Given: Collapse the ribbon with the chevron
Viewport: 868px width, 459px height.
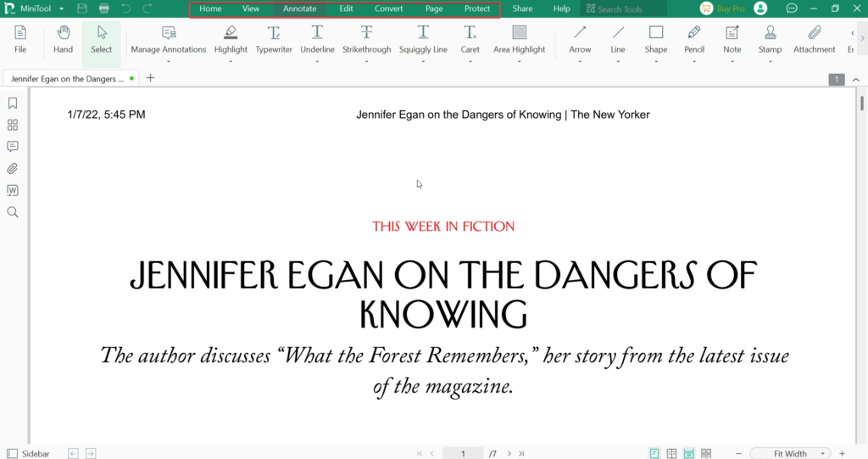Looking at the screenshot, I should [856, 80].
